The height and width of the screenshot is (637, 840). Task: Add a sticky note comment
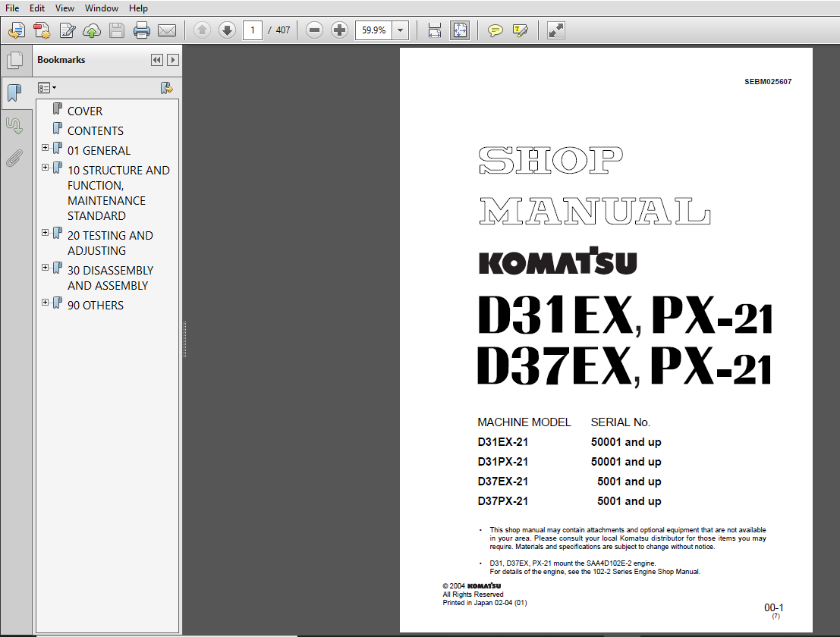(495, 30)
